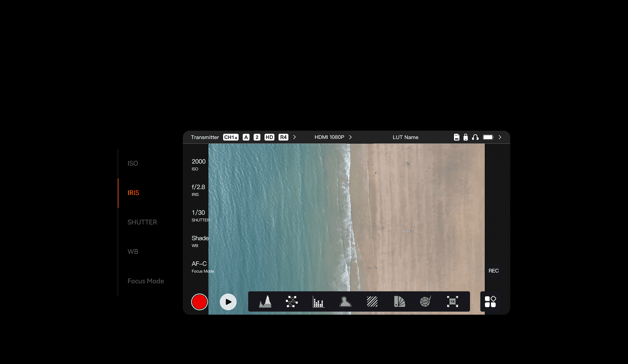Toggle the REC indicator on right
This screenshot has height=364, width=628.
tap(494, 271)
